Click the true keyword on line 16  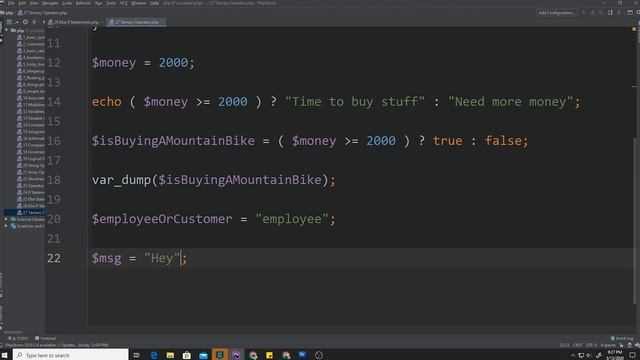click(447, 141)
